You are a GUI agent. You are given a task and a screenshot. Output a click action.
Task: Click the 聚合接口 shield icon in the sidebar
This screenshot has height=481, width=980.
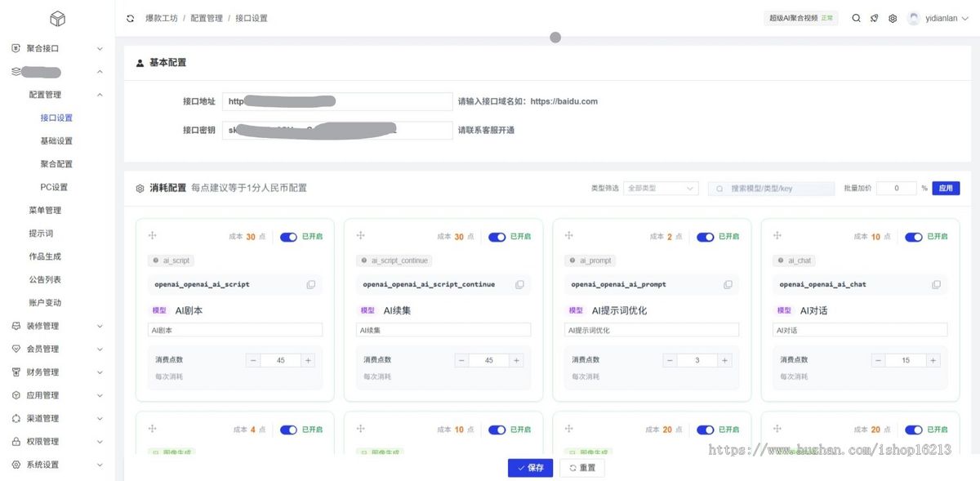point(16,48)
